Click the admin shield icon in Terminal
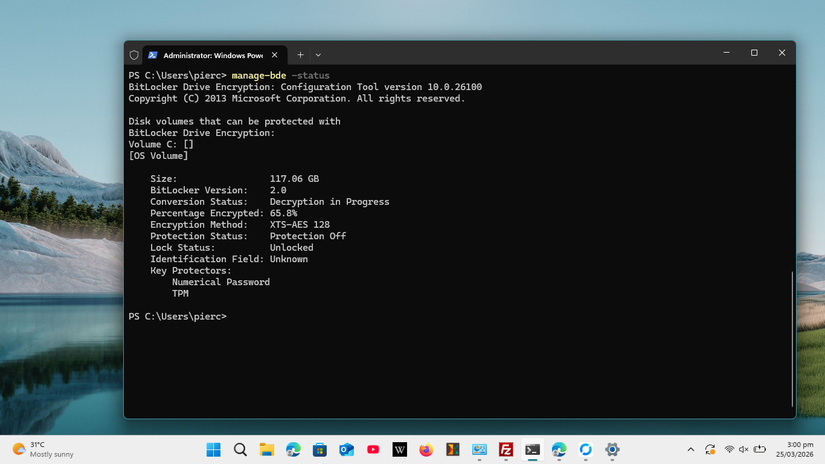Screen dimensions: 825x464 click(x=134, y=55)
